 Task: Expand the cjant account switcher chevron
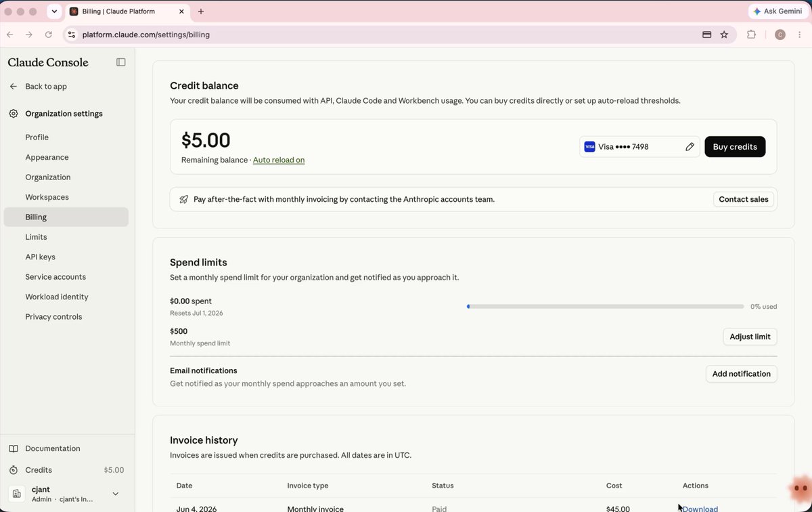point(115,494)
